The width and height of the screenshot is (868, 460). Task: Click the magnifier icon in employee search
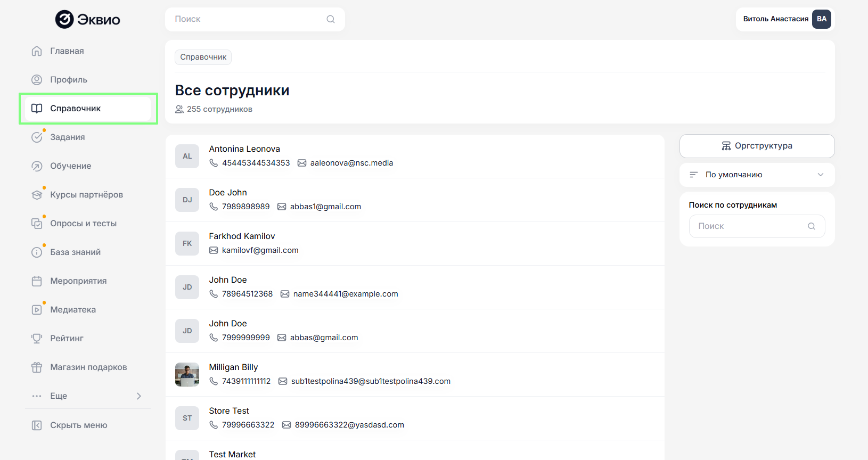[812, 226]
